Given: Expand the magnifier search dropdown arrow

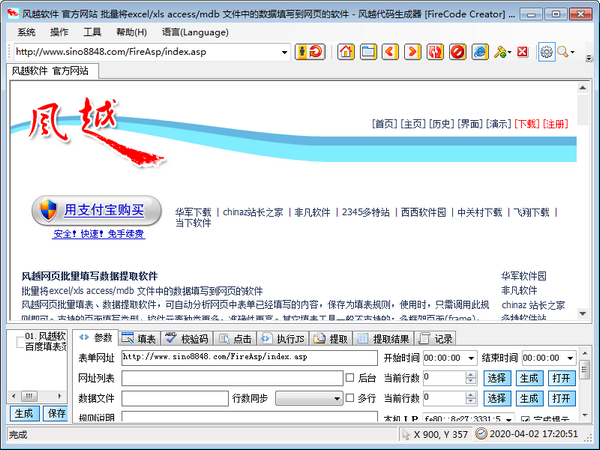Looking at the screenshot, I should click(572, 52).
